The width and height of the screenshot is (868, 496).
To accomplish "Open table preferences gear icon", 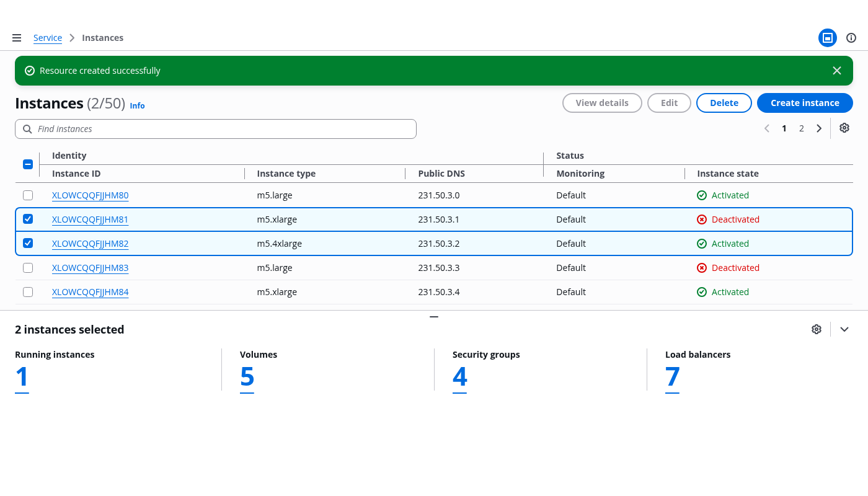I will (x=844, y=128).
